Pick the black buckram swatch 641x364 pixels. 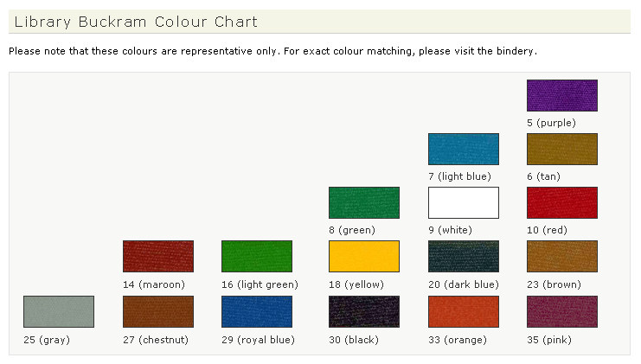coord(363,311)
